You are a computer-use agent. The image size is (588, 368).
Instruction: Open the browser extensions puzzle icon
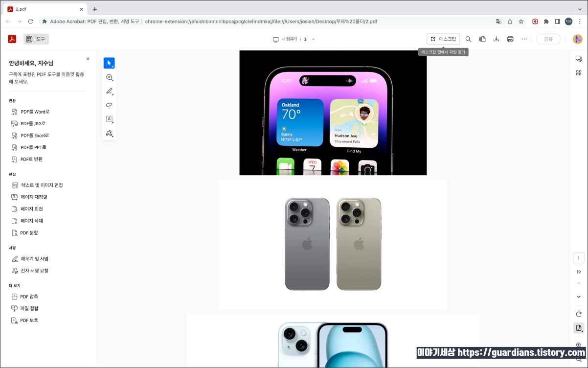point(546,22)
